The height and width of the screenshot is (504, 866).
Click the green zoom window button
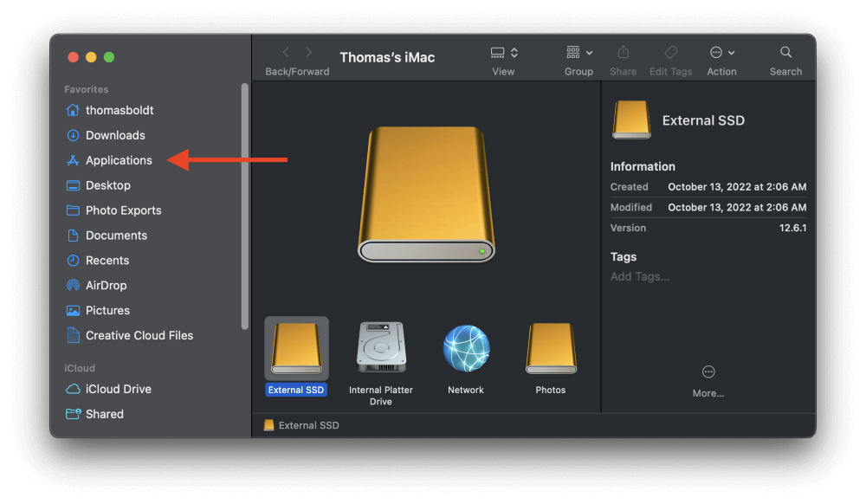pos(109,57)
